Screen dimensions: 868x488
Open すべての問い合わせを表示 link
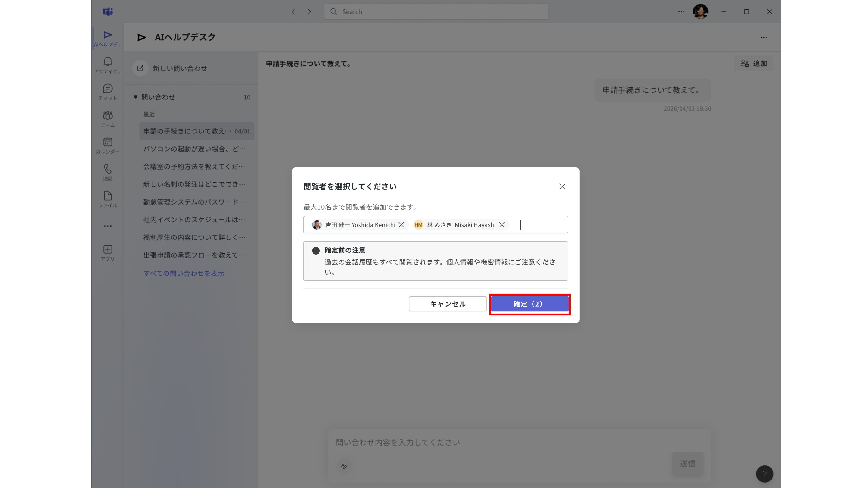[x=184, y=273]
